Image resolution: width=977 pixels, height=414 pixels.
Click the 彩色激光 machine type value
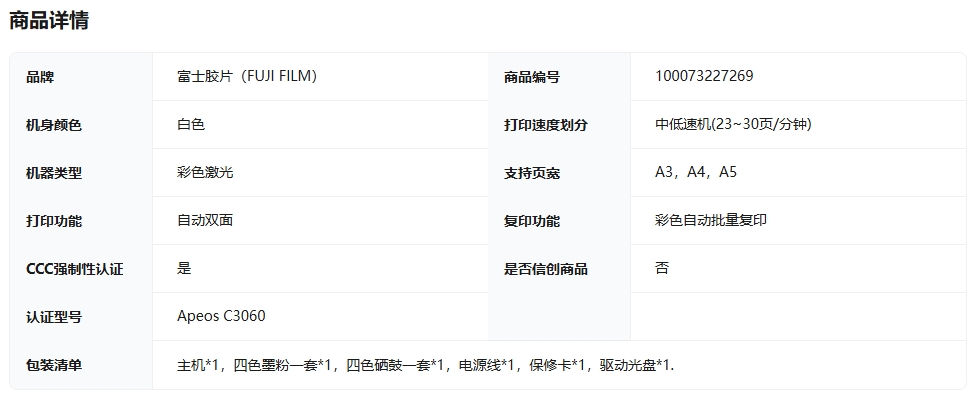click(x=205, y=172)
